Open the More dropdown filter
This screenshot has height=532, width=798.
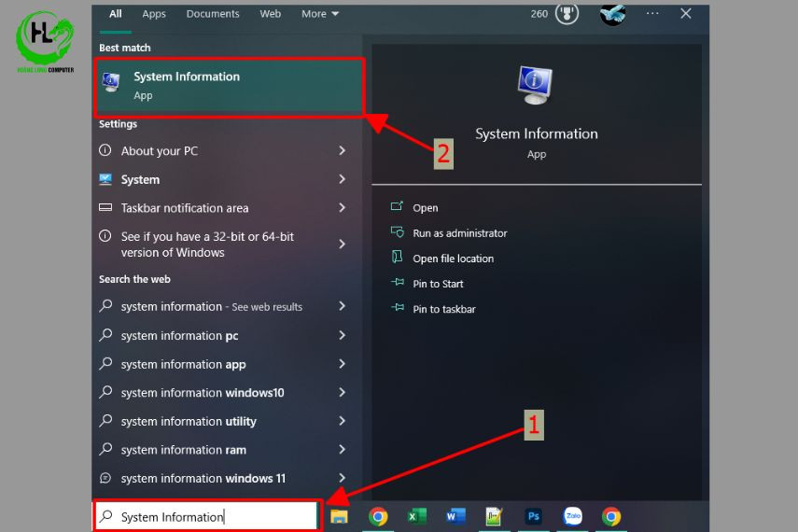tap(319, 14)
